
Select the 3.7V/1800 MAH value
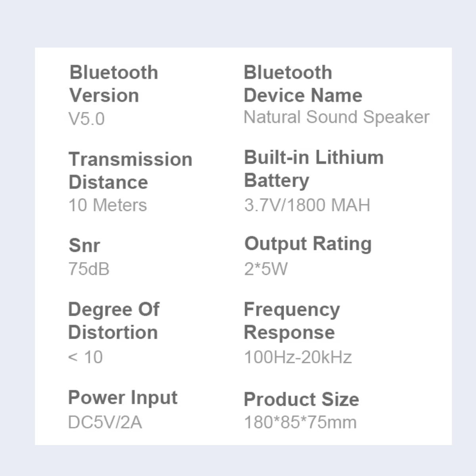[x=307, y=205]
